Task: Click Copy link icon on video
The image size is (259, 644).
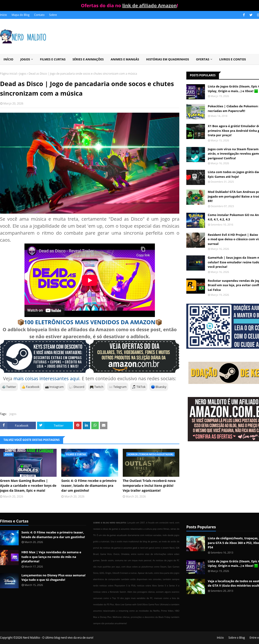Action: 143,251
